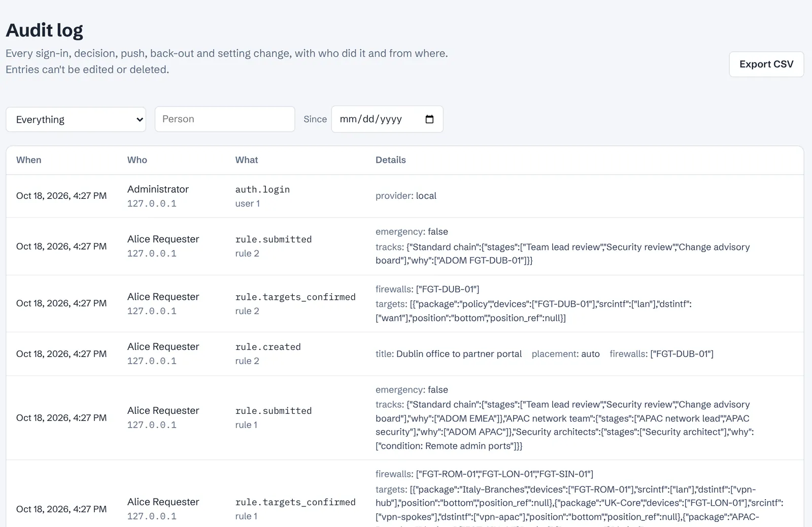Screen dimensions: 812x527
Task: Click 'placement: auto' in rule.created row
Action: click(x=566, y=354)
